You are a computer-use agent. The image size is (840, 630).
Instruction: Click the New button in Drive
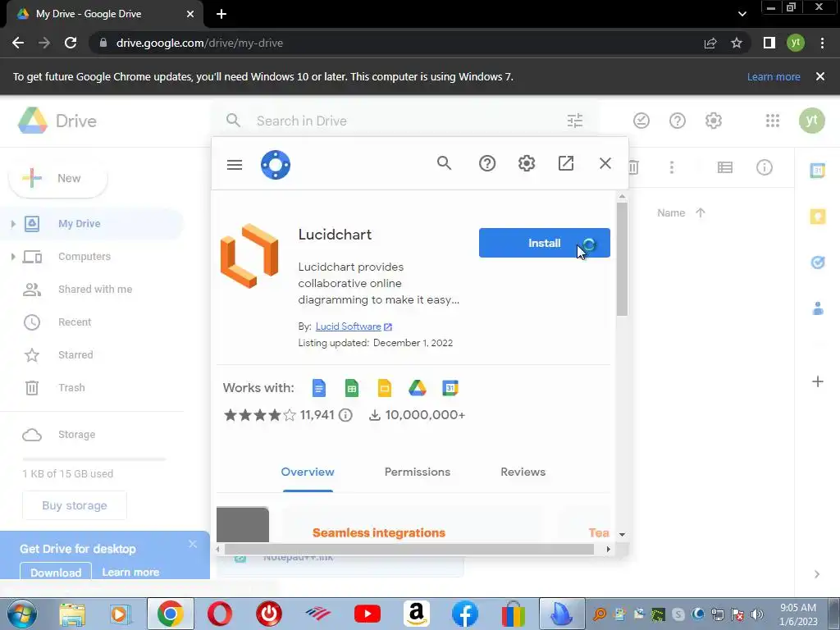pos(58,178)
